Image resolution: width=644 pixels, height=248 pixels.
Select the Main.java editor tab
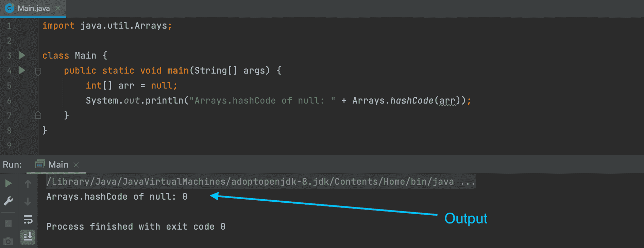click(33, 8)
